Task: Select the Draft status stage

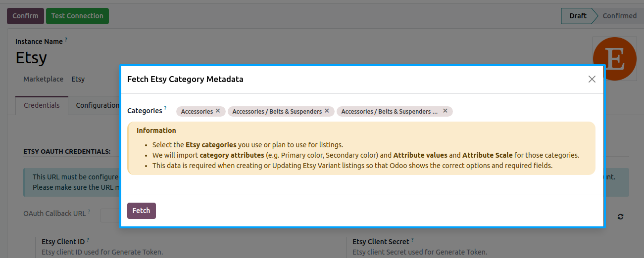Action: [x=577, y=16]
